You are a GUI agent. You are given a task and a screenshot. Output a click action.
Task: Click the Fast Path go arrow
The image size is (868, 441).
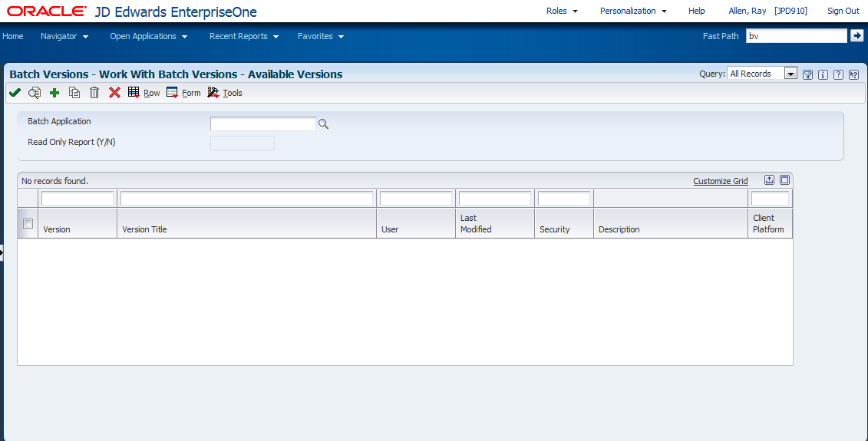(x=856, y=35)
